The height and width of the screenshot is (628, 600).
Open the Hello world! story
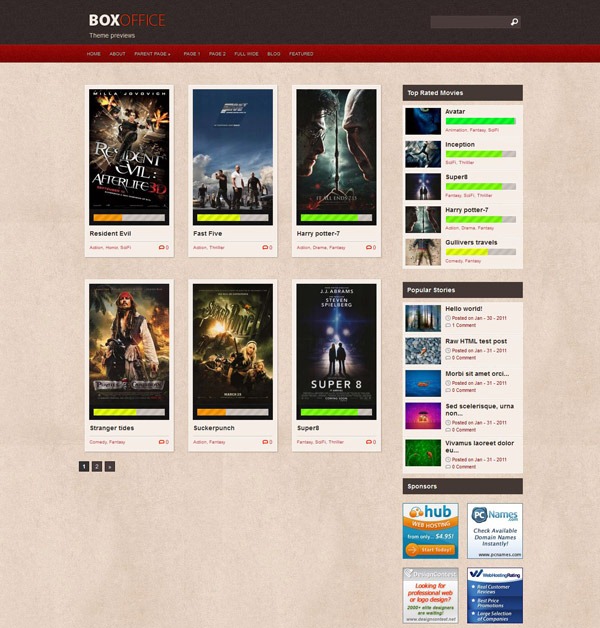pyautogui.click(x=463, y=309)
